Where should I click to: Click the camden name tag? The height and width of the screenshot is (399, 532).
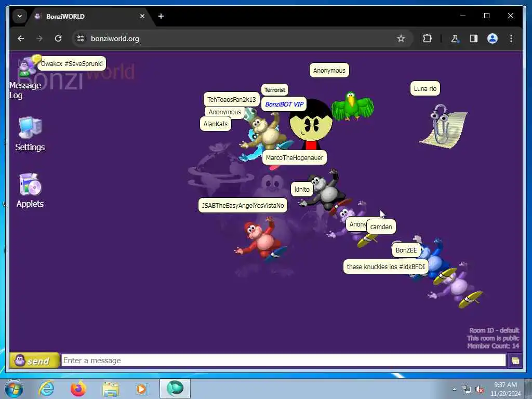381,227
